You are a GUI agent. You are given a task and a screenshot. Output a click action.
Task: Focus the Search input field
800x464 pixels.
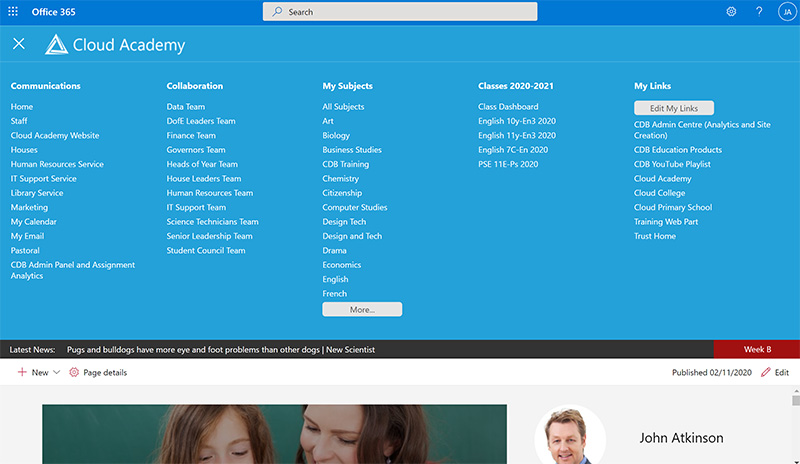pyautogui.click(x=400, y=12)
